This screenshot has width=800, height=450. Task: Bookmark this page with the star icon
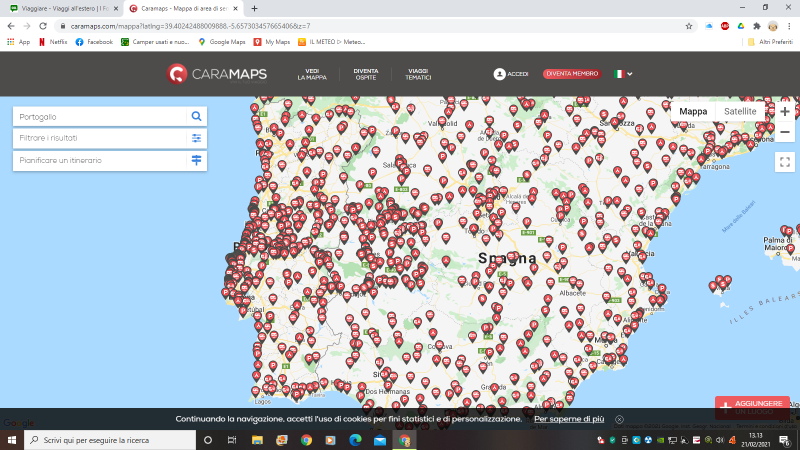(689, 25)
